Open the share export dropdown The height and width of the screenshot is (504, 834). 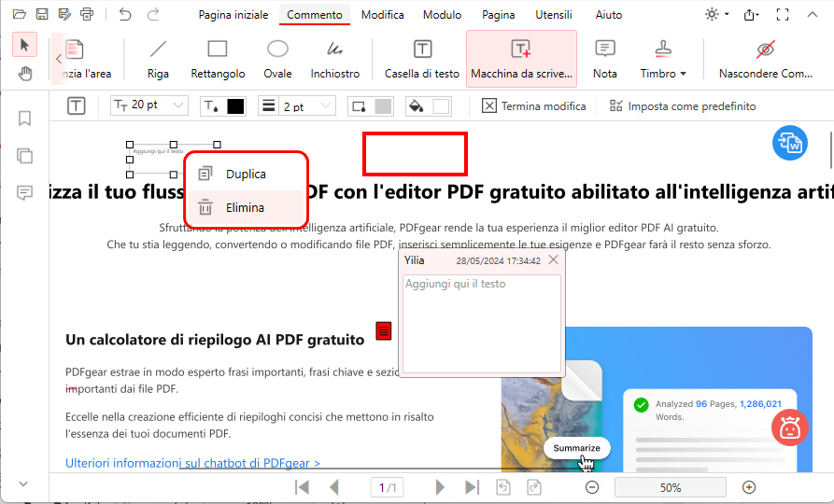point(751,14)
